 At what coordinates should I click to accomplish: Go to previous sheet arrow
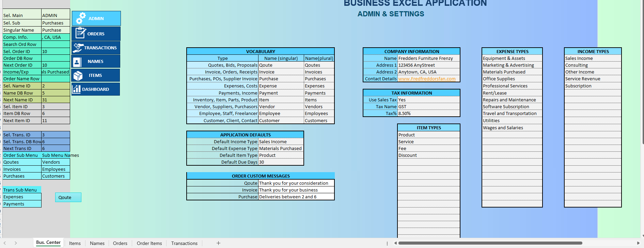coord(5,243)
